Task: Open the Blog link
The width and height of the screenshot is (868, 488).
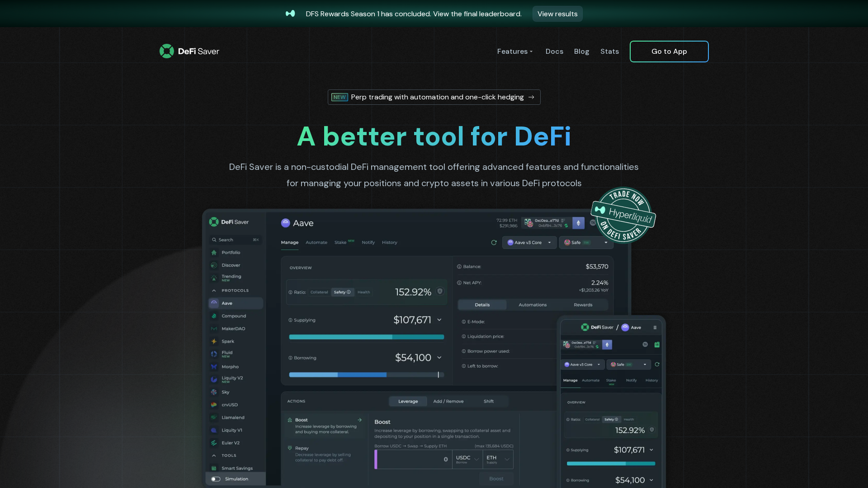Action: 581,52
